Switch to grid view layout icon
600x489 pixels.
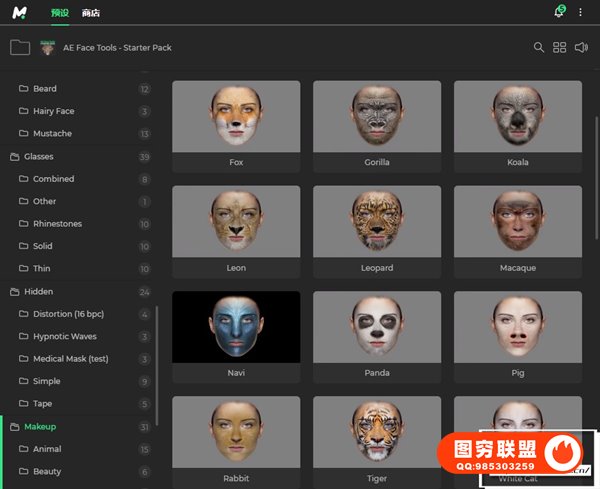click(x=560, y=47)
